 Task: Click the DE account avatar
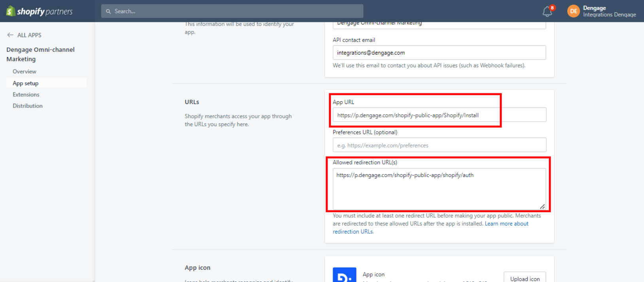click(x=573, y=11)
